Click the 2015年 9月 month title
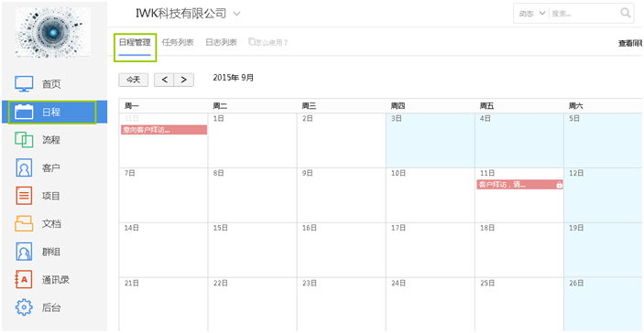Viewport: 644px width, 333px height. [234, 78]
